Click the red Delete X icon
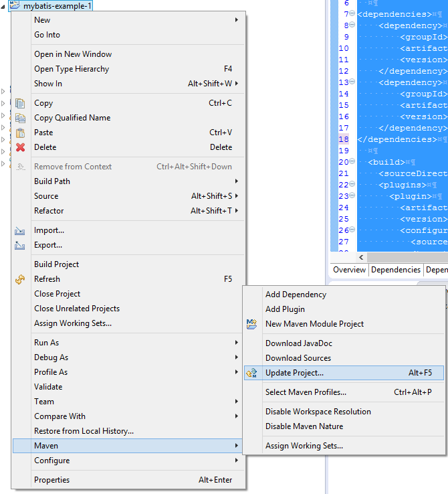Image resolution: width=448 pixels, height=494 pixels. tap(21, 147)
